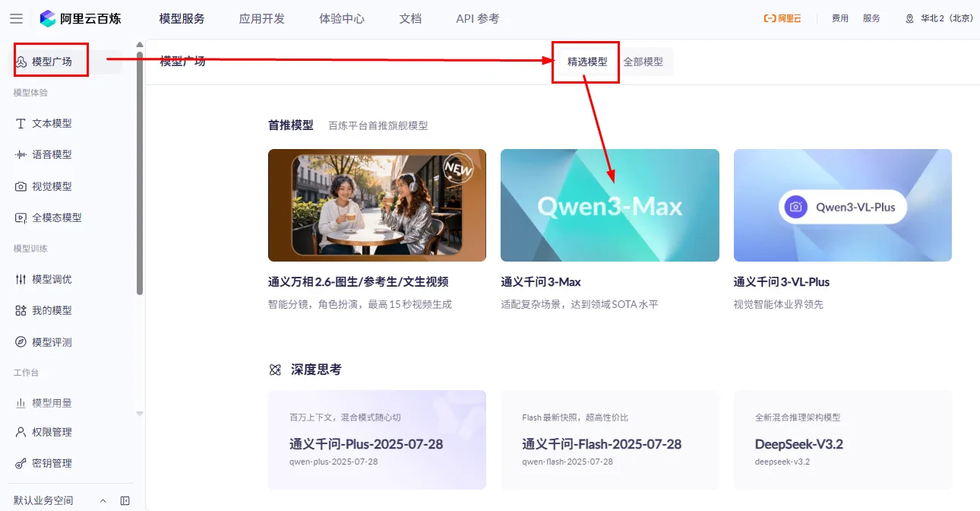The width and height of the screenshot is (980, 511).
Task: Select 模型广场 in the sidebar
Action: coord(65,62)
